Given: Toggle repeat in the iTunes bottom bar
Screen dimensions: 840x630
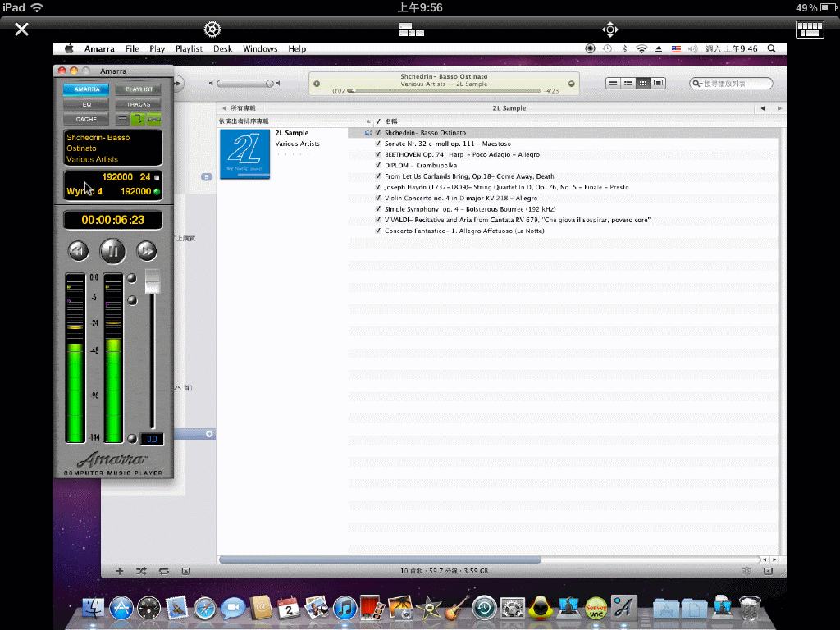Looking at the screenshot, I should 164,571.
